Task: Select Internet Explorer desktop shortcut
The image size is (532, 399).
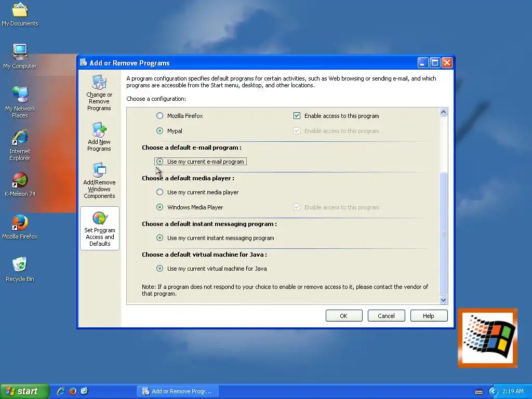Action: click(20, 145)
